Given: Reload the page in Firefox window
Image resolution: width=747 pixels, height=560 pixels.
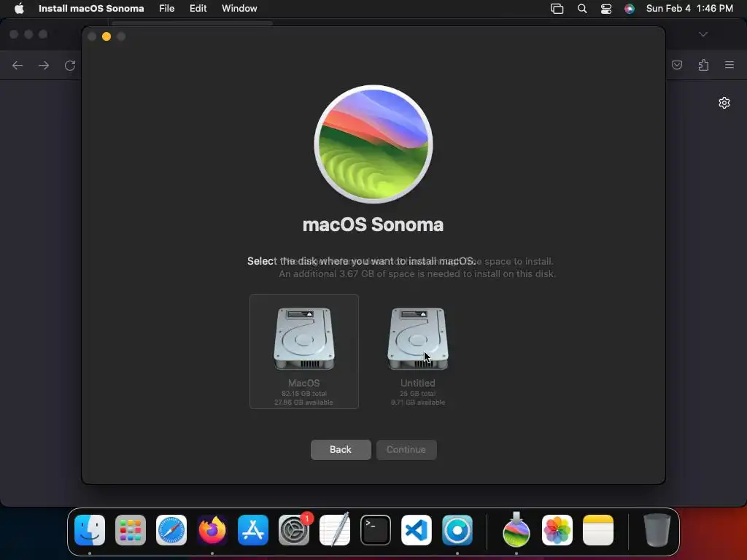Looking at the screenshot, I should click(x=70, y=65).
